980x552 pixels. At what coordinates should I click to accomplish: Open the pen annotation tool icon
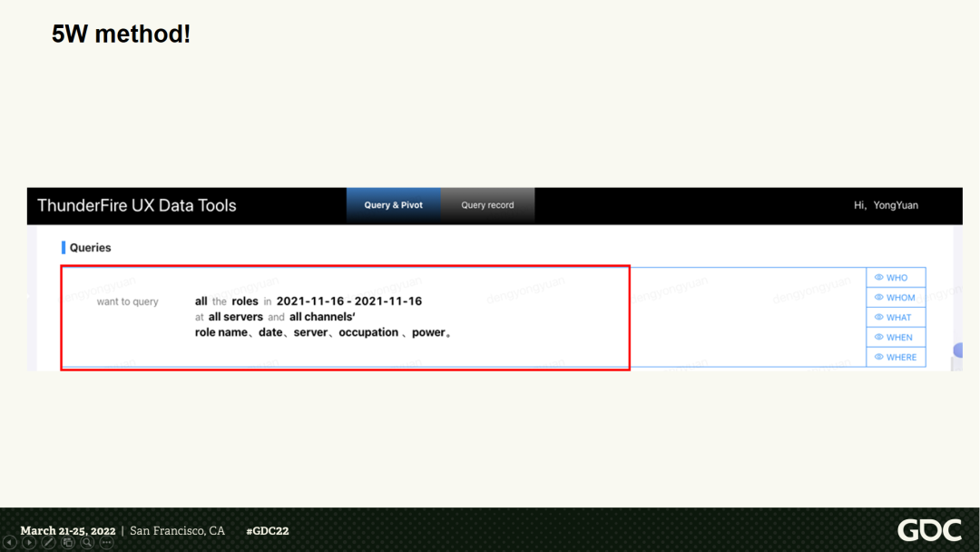click(x=48, y=543)
